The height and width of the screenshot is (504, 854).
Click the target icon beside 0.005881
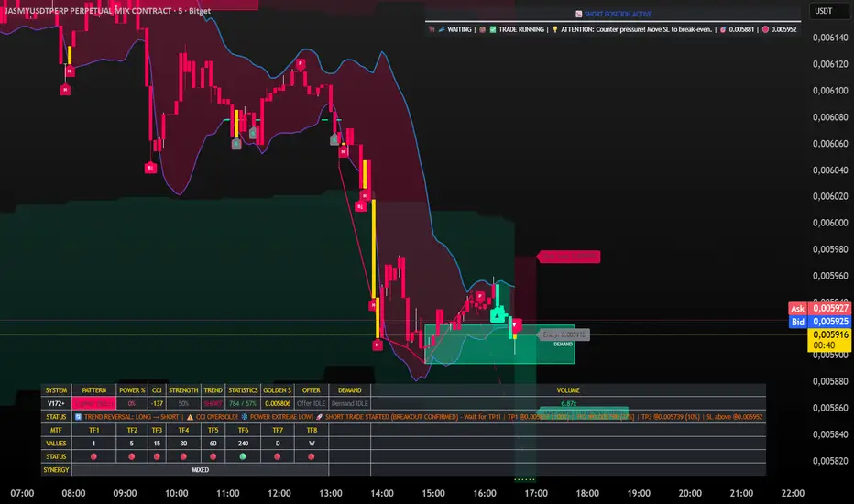(x=723, y=29)
